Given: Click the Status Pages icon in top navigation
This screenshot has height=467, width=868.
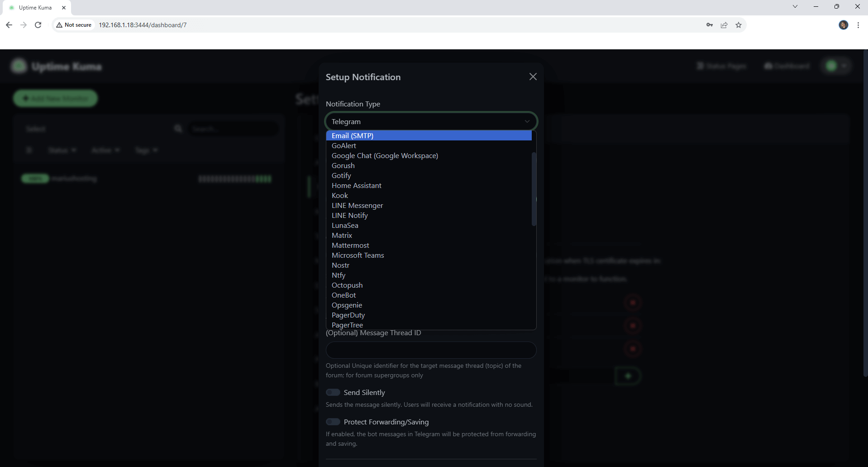Looking at the screenshot, I should pos(700,66).
